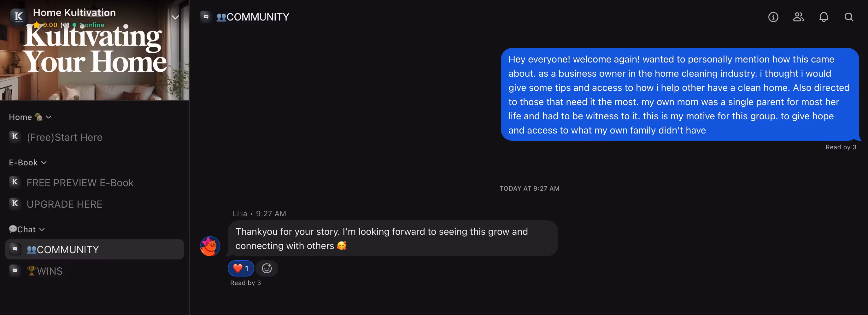
Task: Click the Home Kultivation K logo
Action: [x=19, y=16]
